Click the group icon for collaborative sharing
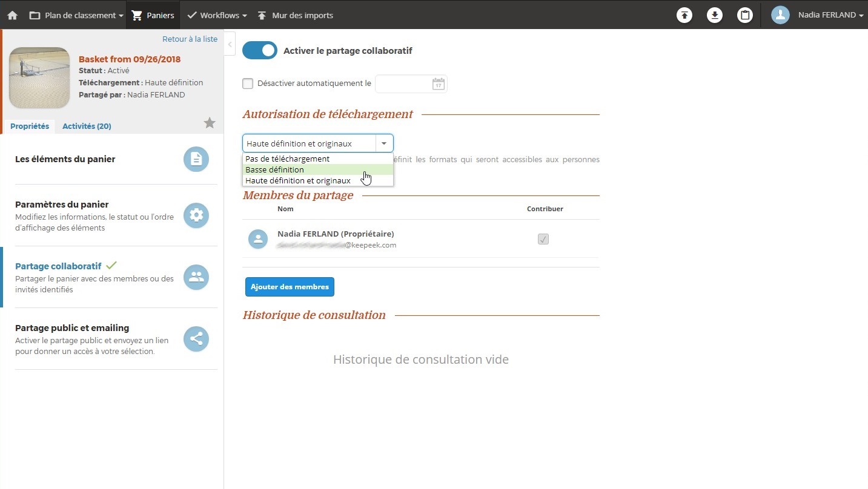Image resolution: width=868 pixels, height=489 pixels. (196, 277)
